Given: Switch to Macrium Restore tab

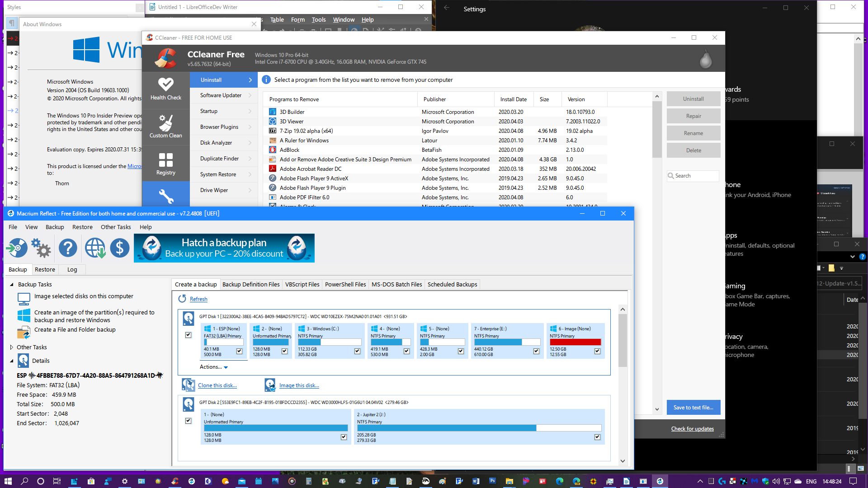Looking at the screenshot, I should [45, 269].
